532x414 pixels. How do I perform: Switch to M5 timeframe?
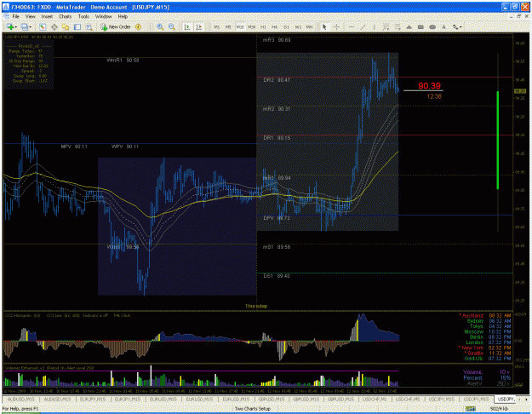click(228, 26)
